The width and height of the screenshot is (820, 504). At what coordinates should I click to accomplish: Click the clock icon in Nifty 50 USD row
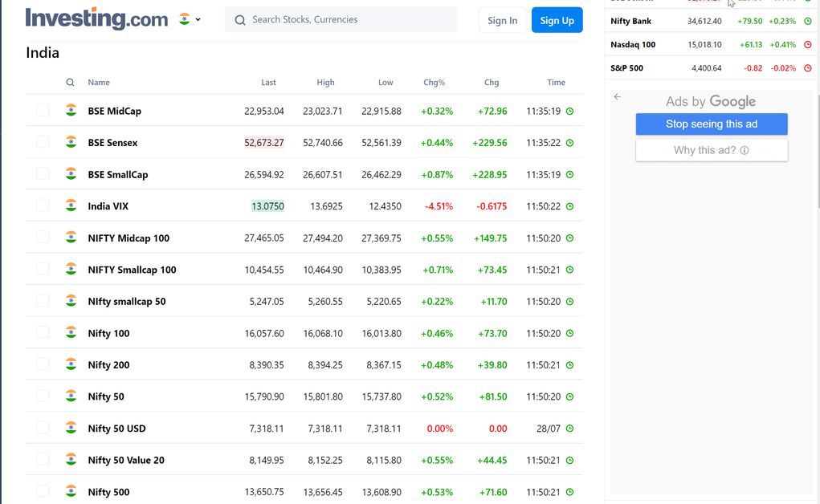tap(569, 429)
